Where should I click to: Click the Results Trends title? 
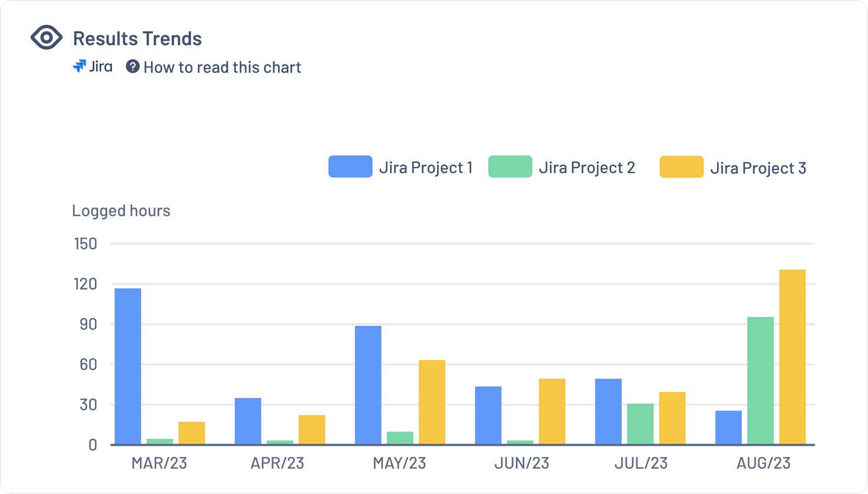137,38
